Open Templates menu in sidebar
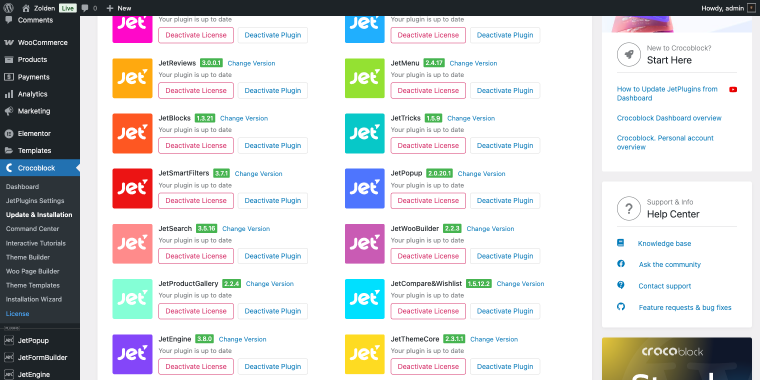This screenshot has height=380, width=760. coord(40,151)
